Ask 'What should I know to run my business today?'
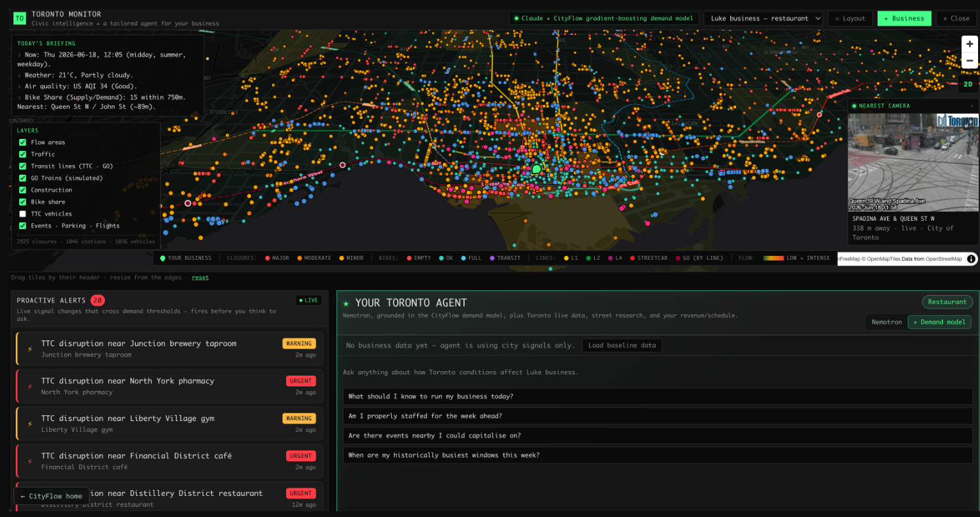This screenshot has width=980, height=517. click(658, 397)
